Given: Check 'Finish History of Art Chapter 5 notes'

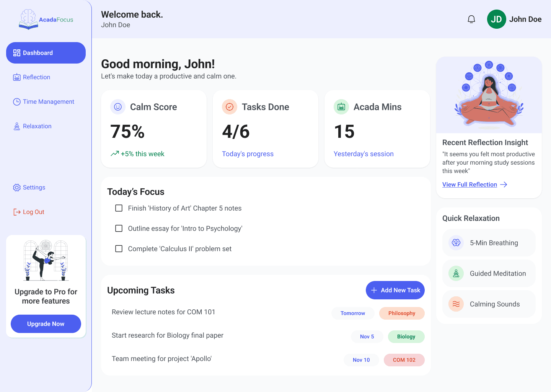Looking at the screenshot, I should click(119, 208).
